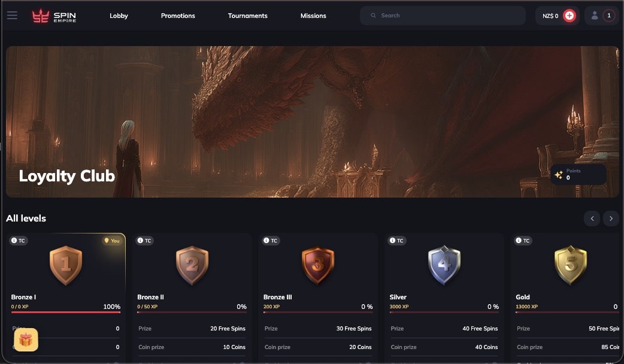
Task: Open the Tournaments page
Action: click(x=247, y=16)
